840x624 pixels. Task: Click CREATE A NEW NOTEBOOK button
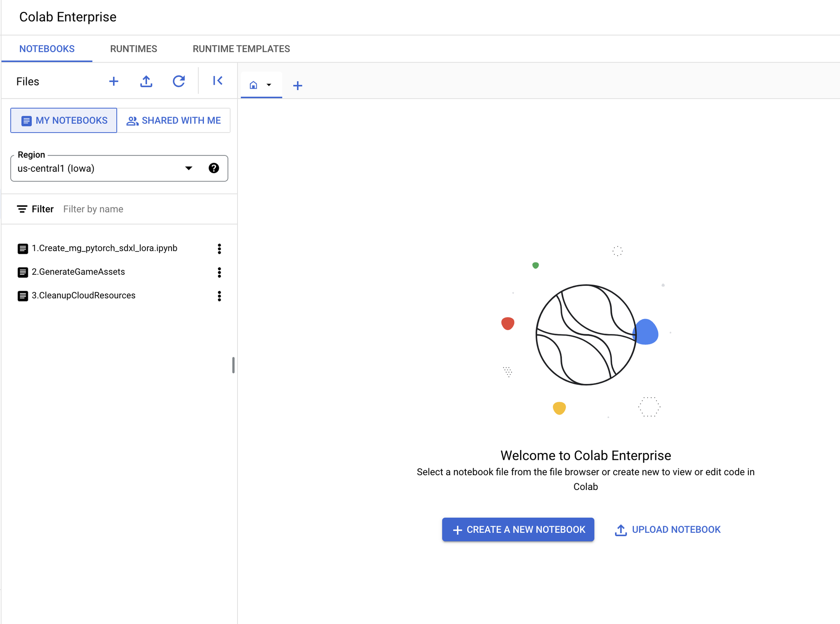[518, 529]
